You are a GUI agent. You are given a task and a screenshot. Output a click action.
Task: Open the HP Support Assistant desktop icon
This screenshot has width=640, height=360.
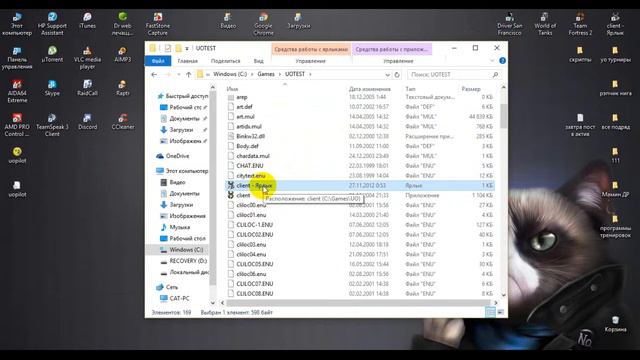[52, 24]
